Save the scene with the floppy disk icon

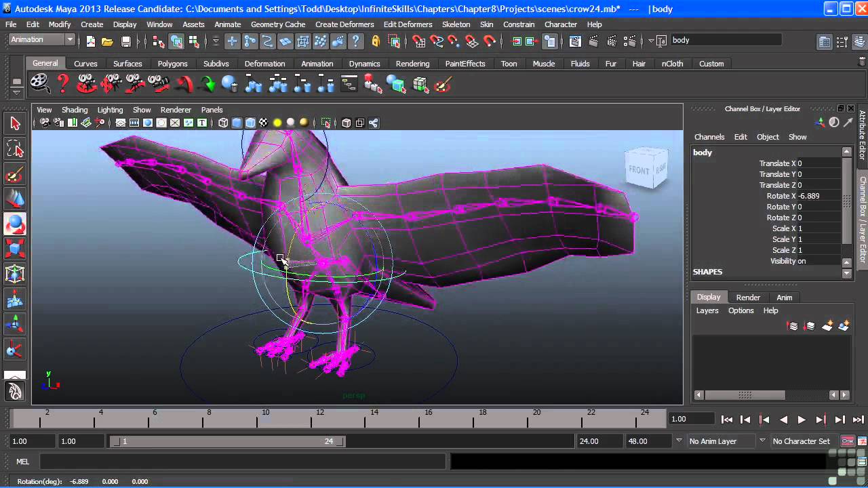pyautogui.click(x=125, y=41)
